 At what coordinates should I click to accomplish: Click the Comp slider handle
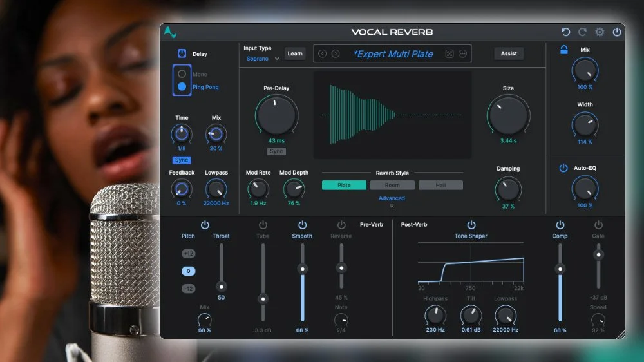(560, 269)
